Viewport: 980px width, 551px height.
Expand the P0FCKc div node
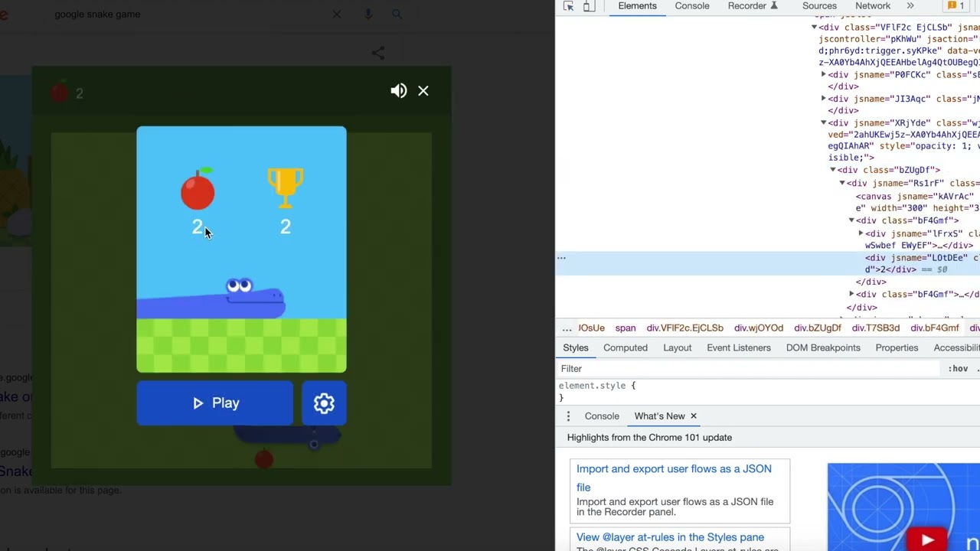click(x=823, y=75)
